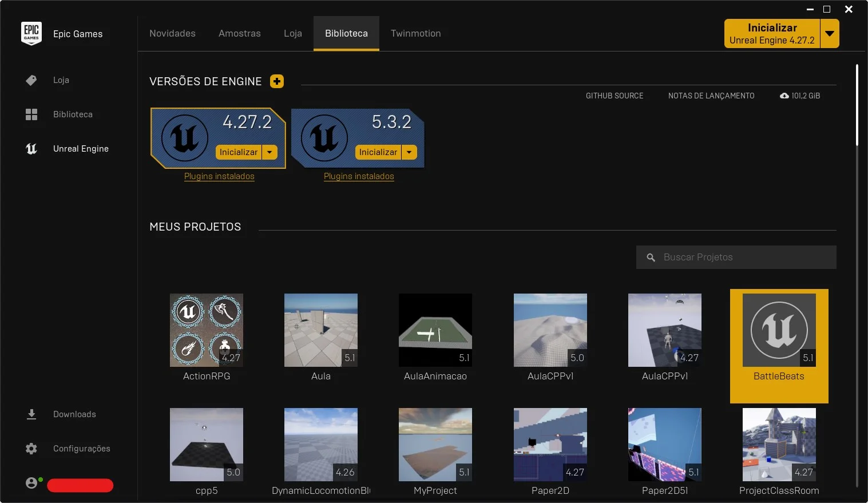The width and height of the screenshot is (868, 503).
Task: Click the 4.27.2 version number on engine card
Action: pyautogui.click(x=247, y=122)
